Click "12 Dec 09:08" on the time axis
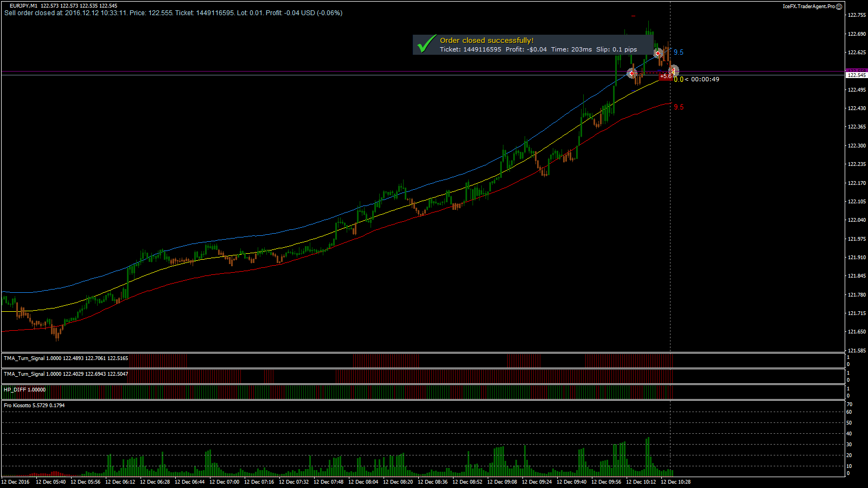 point(502,482)
